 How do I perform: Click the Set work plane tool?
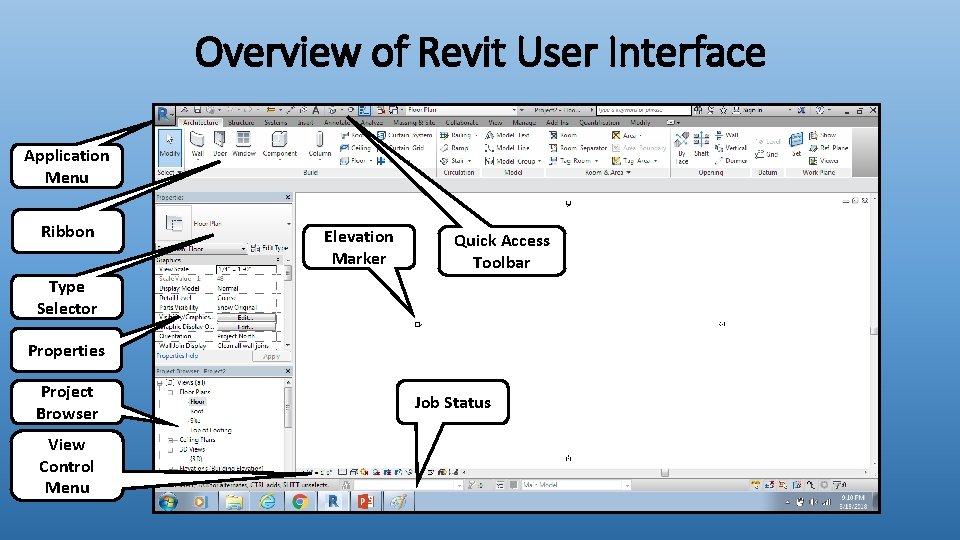click(x=796, y=145)
